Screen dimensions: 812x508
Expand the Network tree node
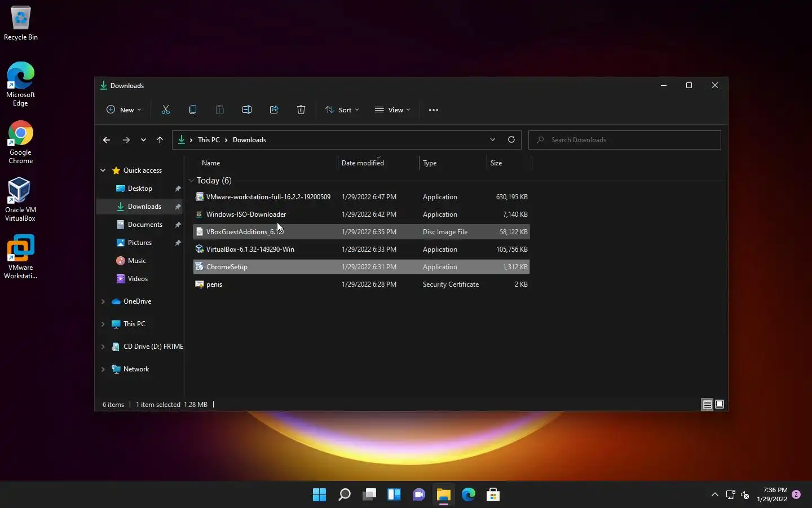click(103, 369)
